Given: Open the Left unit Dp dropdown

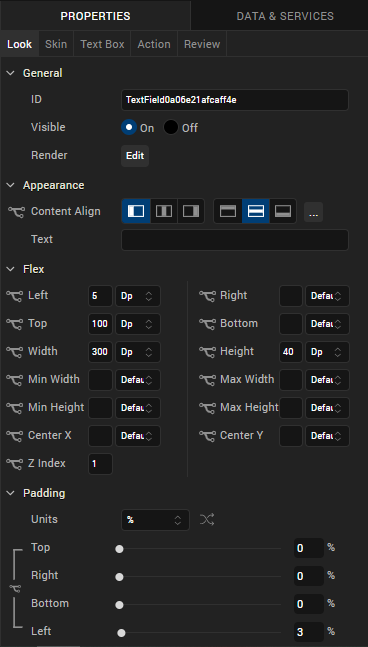Looking at the screenshot, I should [138, 296].
